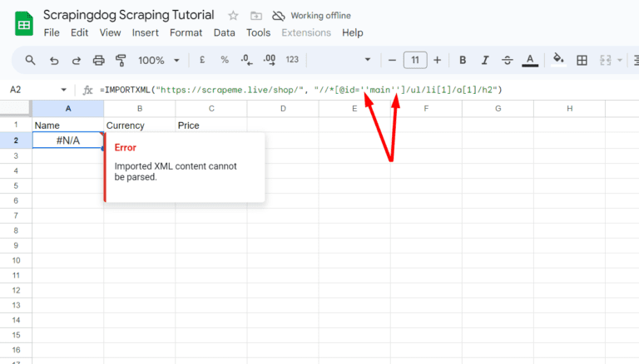The width and height of the screenshot is (639, 364).
Task: Click the move to folder icon
Action: 255,16
